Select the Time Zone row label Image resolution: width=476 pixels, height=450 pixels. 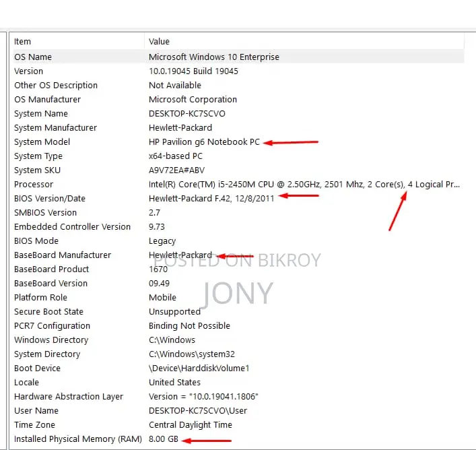(34, 425)
